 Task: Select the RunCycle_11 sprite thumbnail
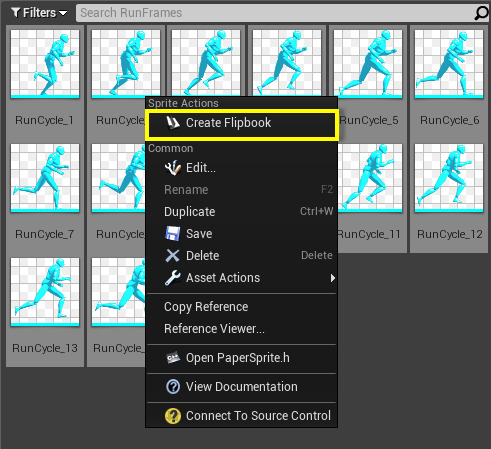pyautogui.click(x=371, y=178)
